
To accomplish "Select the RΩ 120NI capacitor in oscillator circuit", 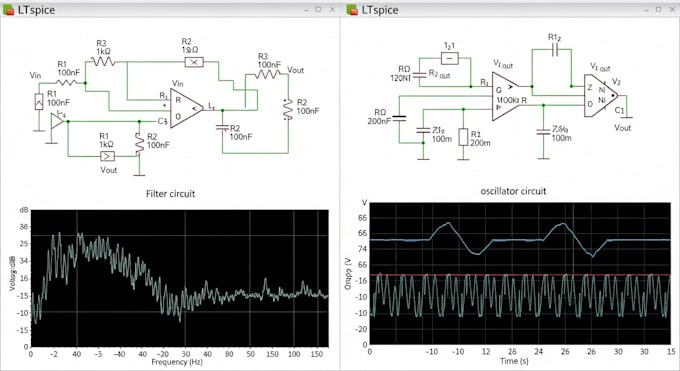I will tap(419, 75).
